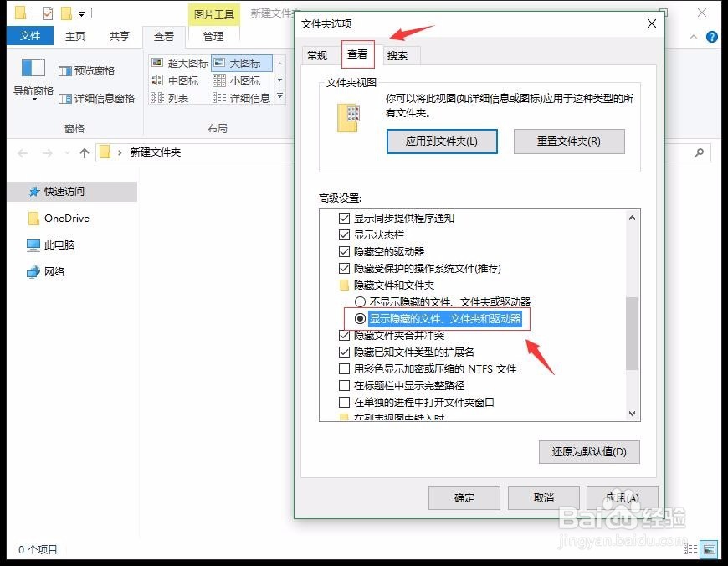This screenshot has width=728, height=566.
Task: Click the Apply button
Action: [x=623, y=498]
